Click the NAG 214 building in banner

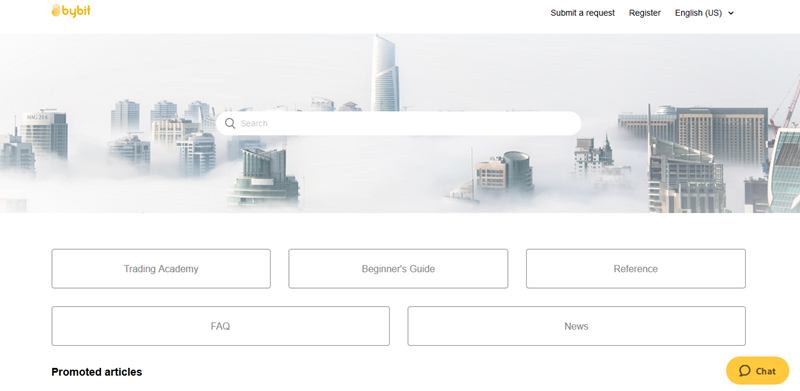pyautogui.click(x=44, y=135)
